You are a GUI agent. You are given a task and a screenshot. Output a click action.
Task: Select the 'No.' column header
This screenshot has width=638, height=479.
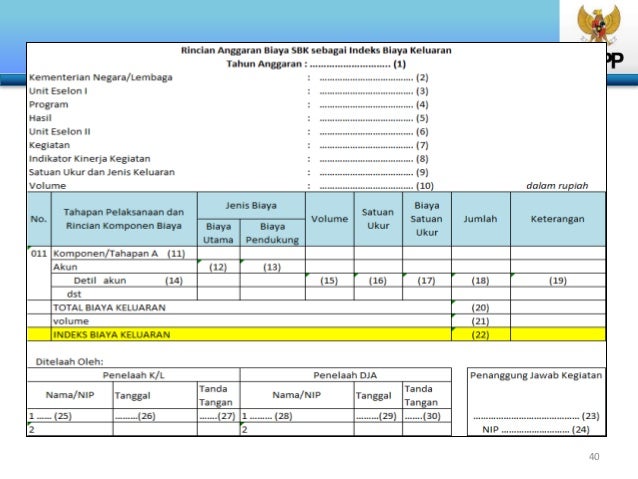(x=39, y=219)
